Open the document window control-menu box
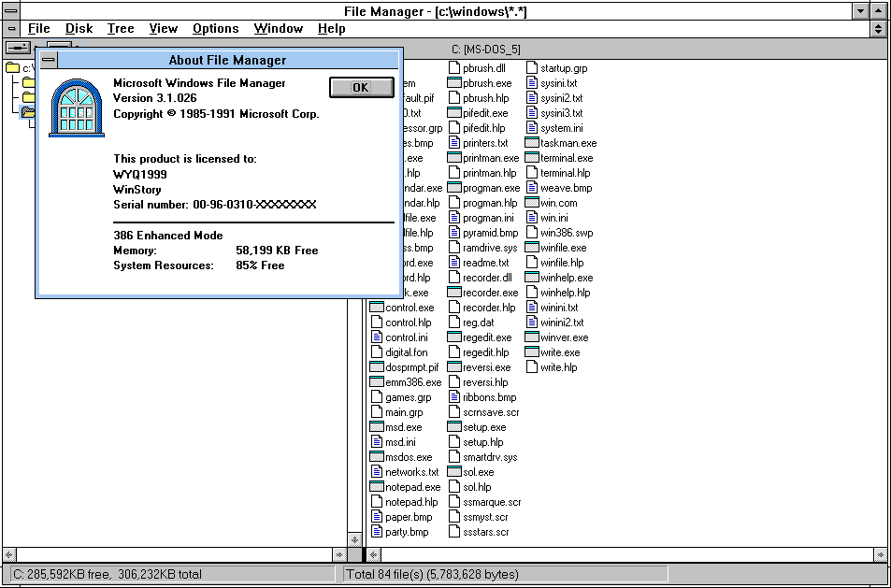 (x=11, y=29)
